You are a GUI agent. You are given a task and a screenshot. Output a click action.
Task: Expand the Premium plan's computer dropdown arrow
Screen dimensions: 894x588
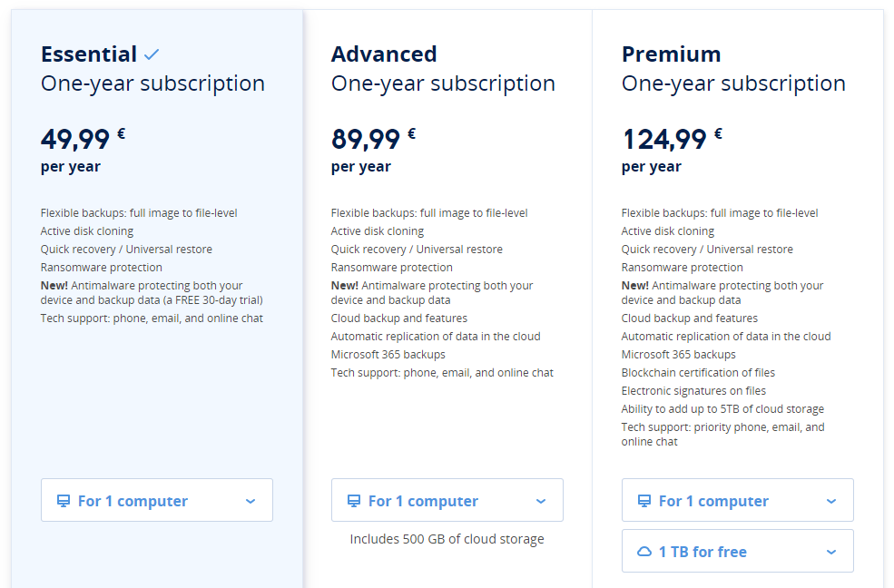tap(831, 501)
